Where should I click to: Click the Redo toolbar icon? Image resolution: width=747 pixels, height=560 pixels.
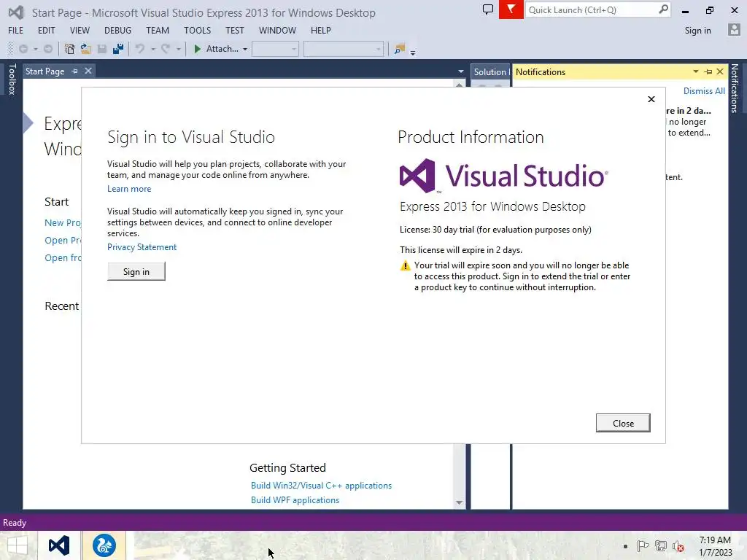coord(166,49)
